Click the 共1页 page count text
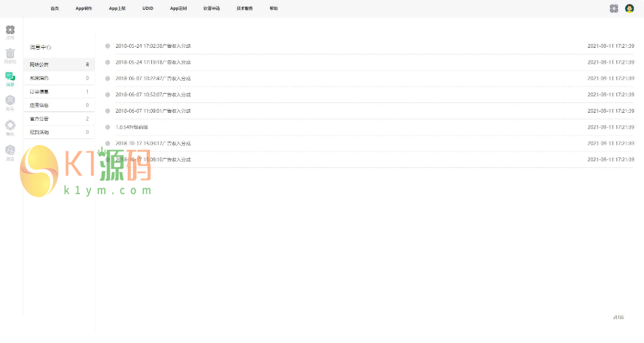Screen dimensions: 644x343 tap(618, 317)
